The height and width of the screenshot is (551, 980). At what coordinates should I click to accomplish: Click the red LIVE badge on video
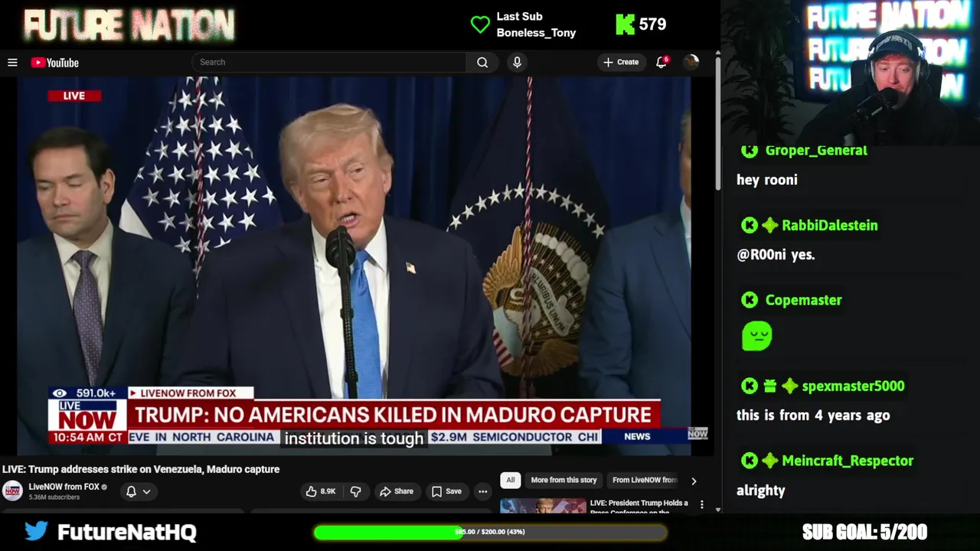pos(74,96)
